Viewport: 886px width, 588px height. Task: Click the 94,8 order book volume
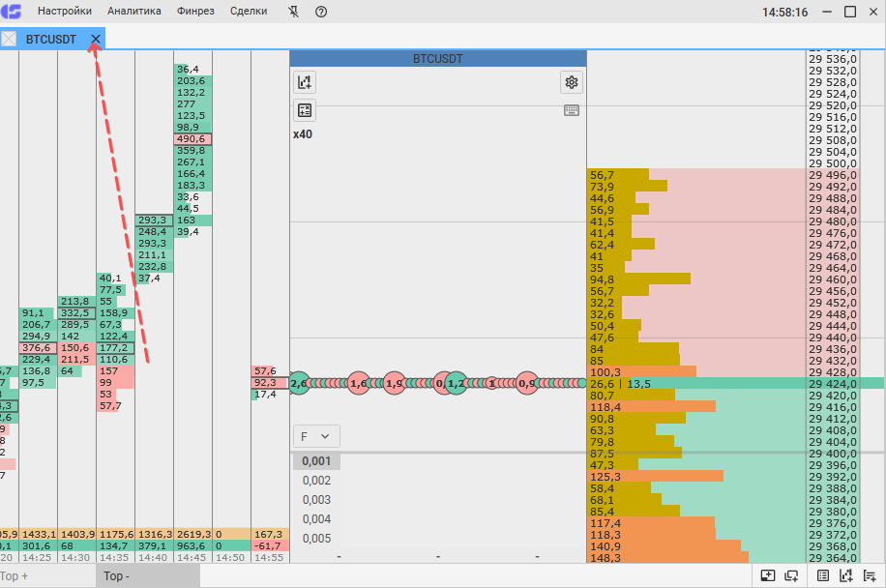[x=602, y=279]
